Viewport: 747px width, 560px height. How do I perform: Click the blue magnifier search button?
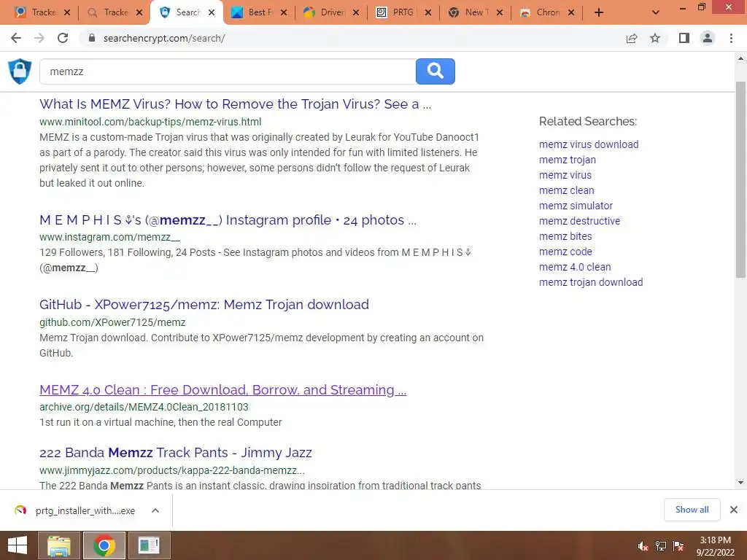pos(435,71)
